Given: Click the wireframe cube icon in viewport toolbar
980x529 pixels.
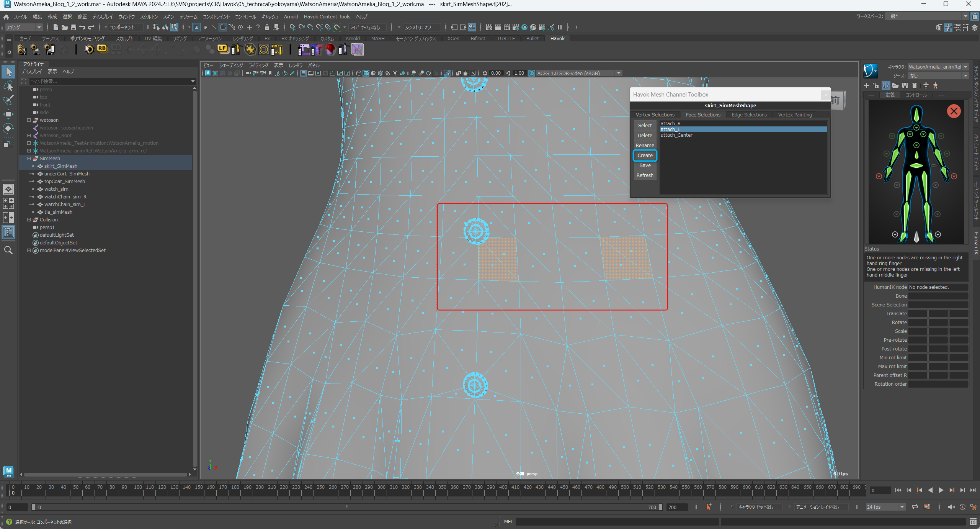Looking at the screenshot, I should [359, 73].
